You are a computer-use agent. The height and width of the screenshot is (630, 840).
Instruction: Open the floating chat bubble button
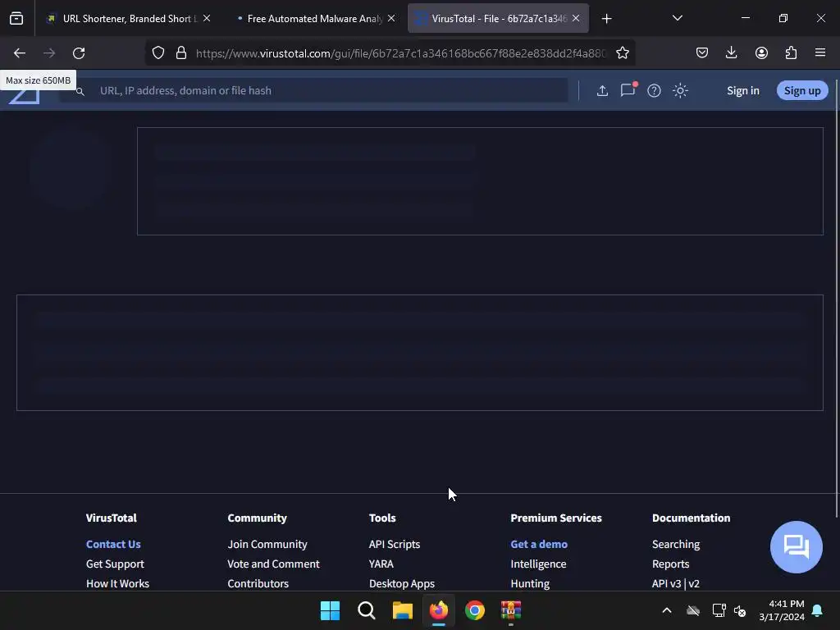click(x=796, y=547)
